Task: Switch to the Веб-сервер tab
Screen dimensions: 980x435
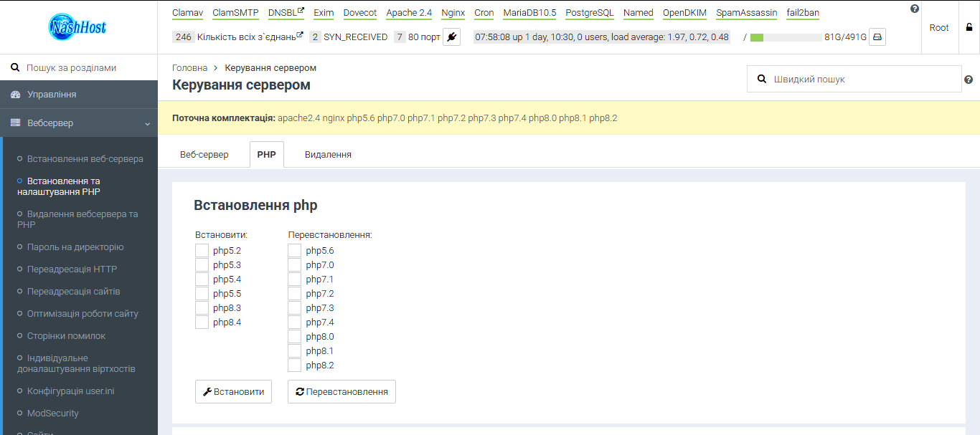Action: (x=204, y=153)
